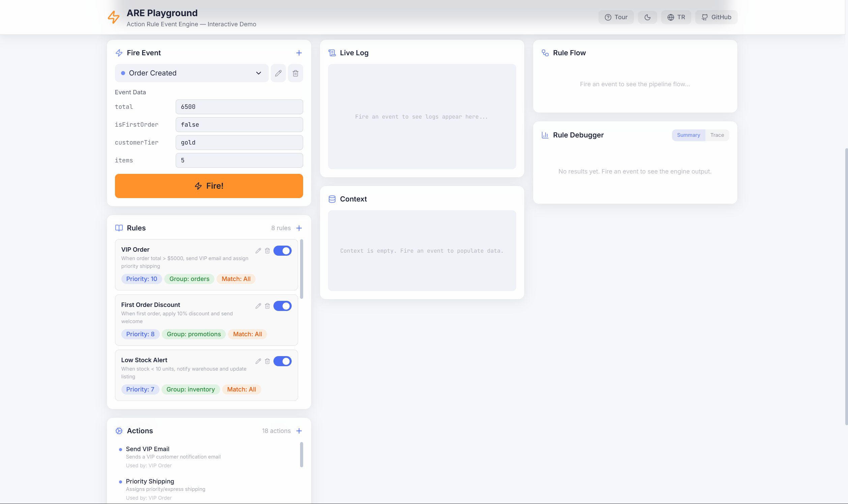Click the delete trash icon next to Order Created
Viewport: 848px width, 504px height.
point(295,73)
